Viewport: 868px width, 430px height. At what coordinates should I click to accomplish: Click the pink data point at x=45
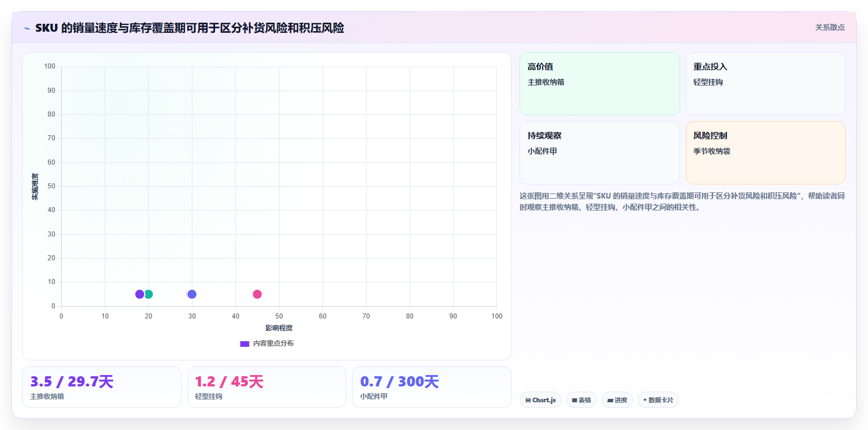[257, 294]
